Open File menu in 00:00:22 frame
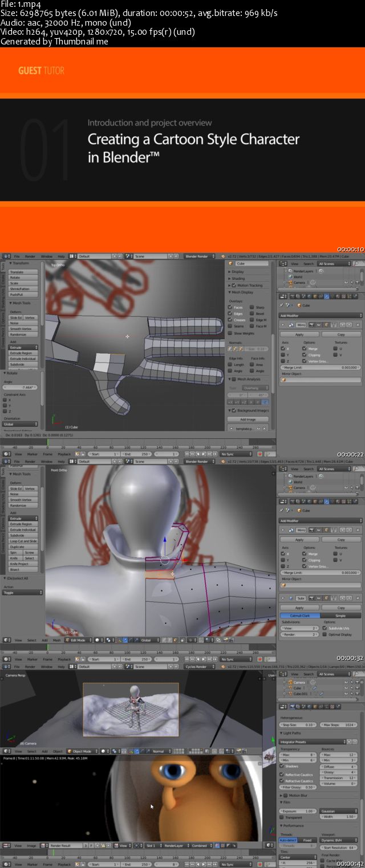This screenshot has height=868, width=365. [x=17, y=256]
